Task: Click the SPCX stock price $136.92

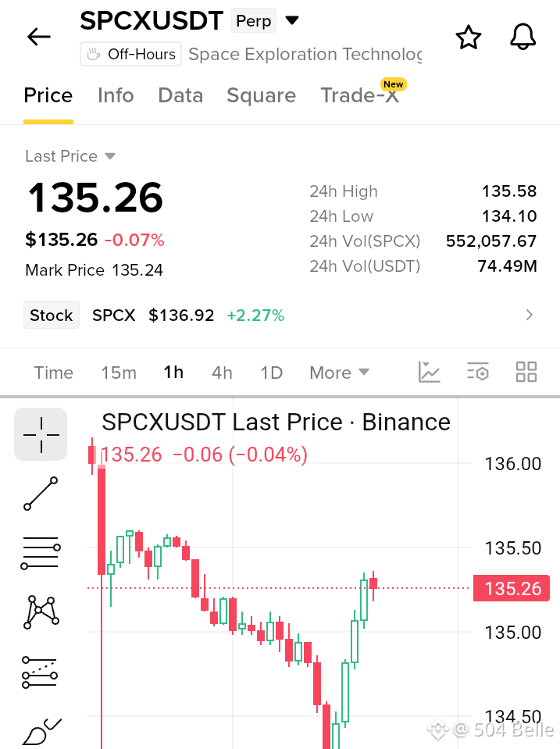Action: click(181, 316)
